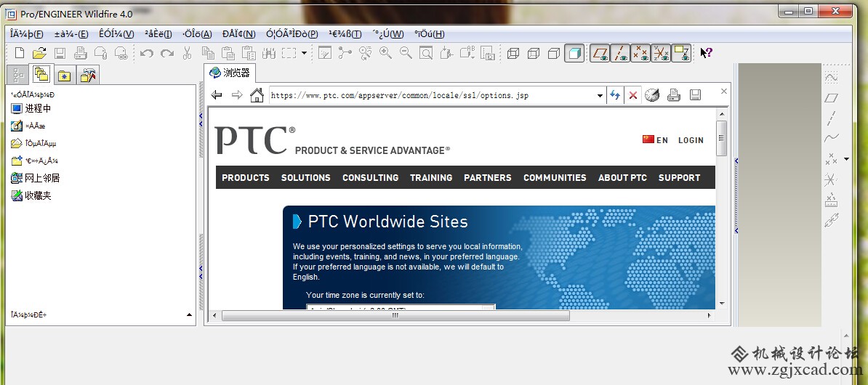Viewport: 868px width, 385px height.
Task: Go forward in the embedded browser
Action: click(237, 95)
